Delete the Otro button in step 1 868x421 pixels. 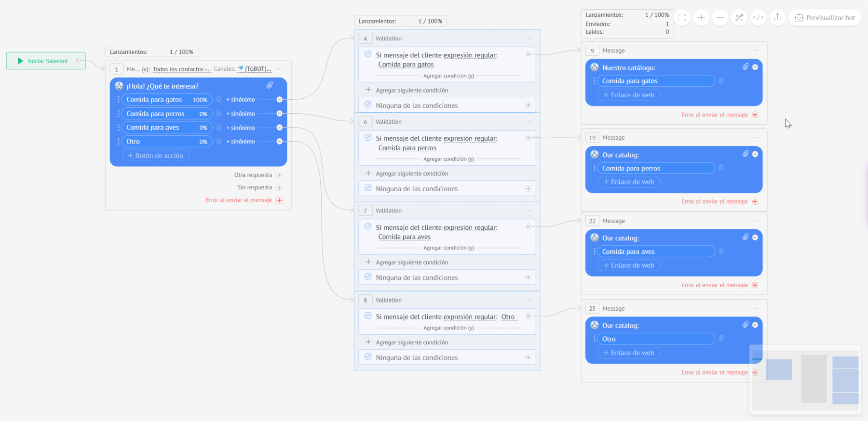click(218, 141)
